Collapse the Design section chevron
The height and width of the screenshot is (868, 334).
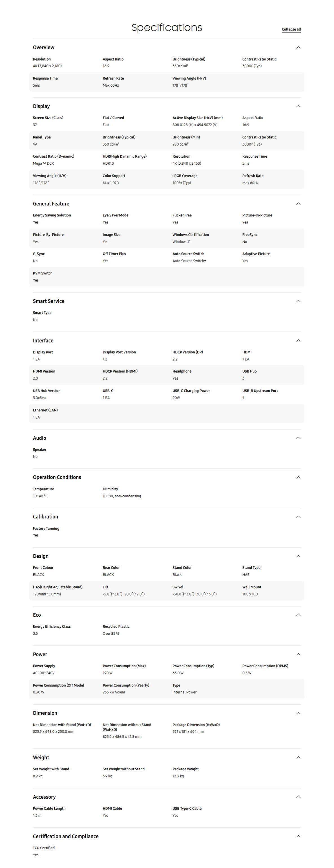click(298, 556)
